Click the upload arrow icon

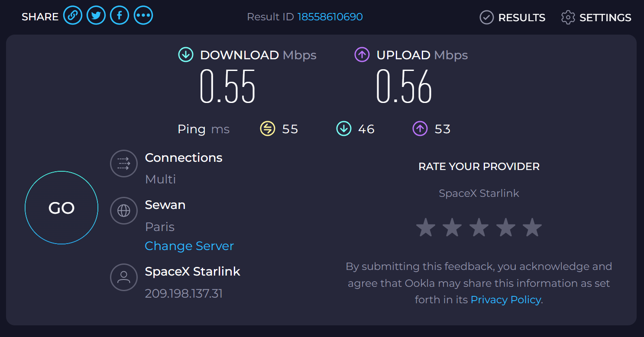[x=362, y=55]
